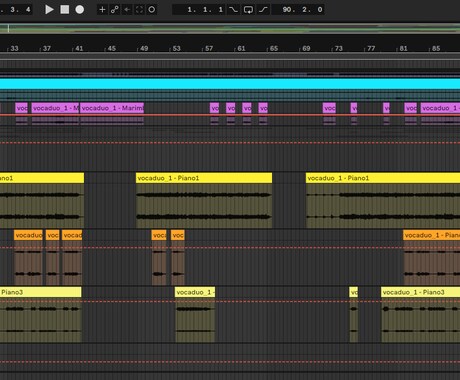Click bar 33 on the time ruler

click(14, 49)
